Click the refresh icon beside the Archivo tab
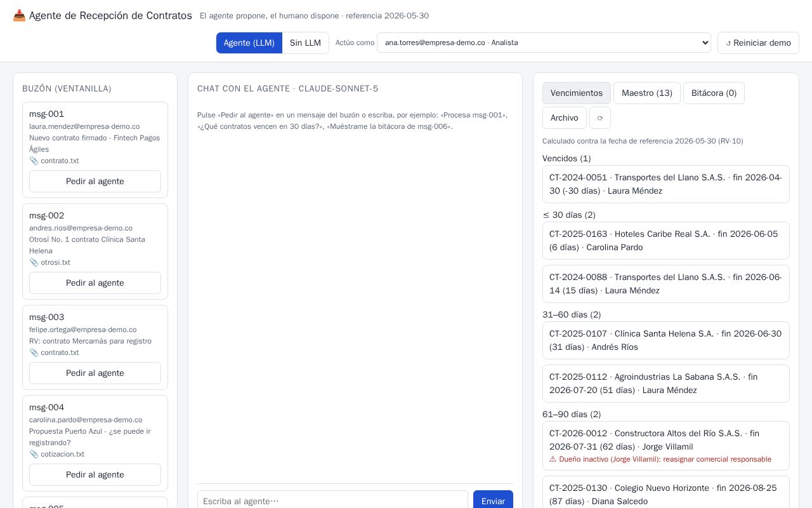The image size is (812, 508). [599, 118]
